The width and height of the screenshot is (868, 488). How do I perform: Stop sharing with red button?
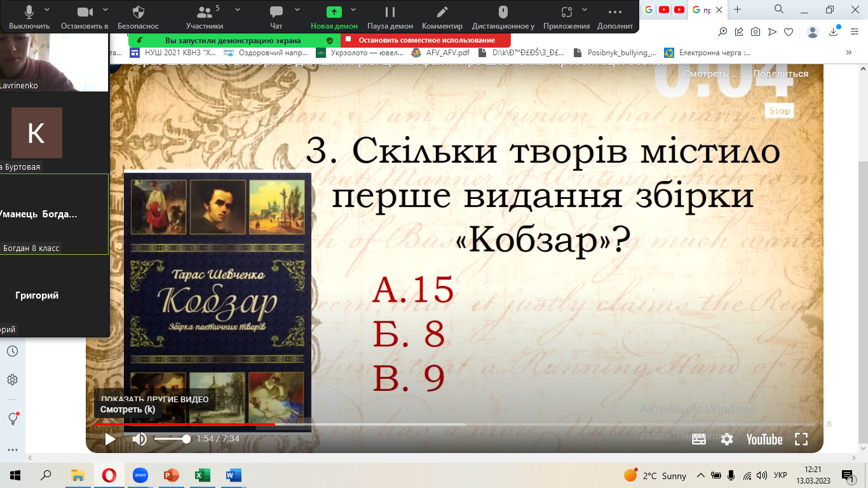pos(426,40)
